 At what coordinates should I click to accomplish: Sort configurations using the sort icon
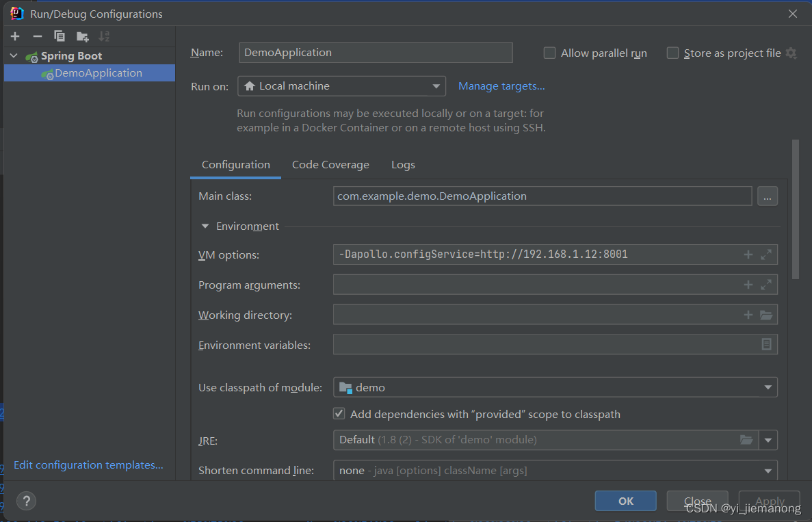pos(104,36)
